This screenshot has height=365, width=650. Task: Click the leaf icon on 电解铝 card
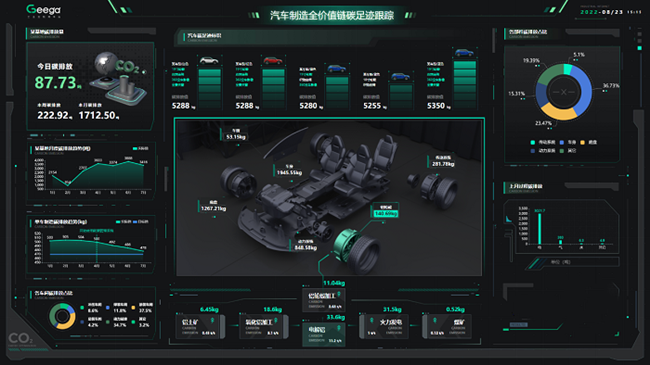339,328
